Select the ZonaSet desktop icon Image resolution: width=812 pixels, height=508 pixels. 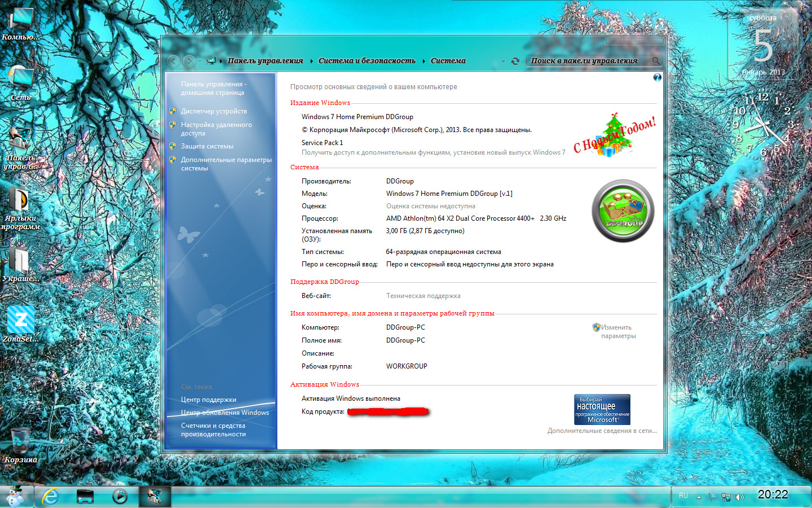21,324
